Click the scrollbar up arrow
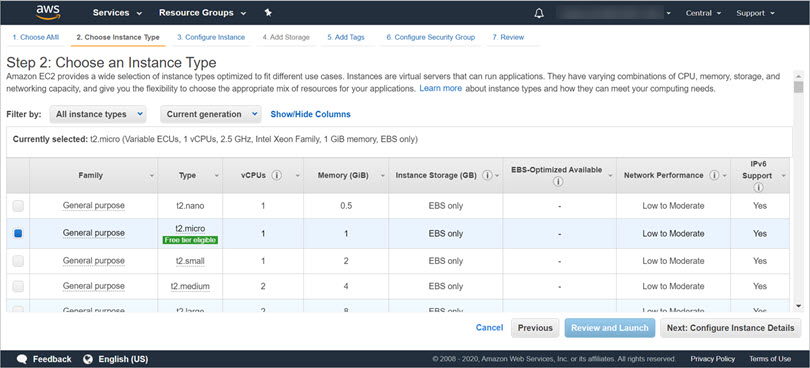This screenshot has width=810, height=368. point(799,75)
